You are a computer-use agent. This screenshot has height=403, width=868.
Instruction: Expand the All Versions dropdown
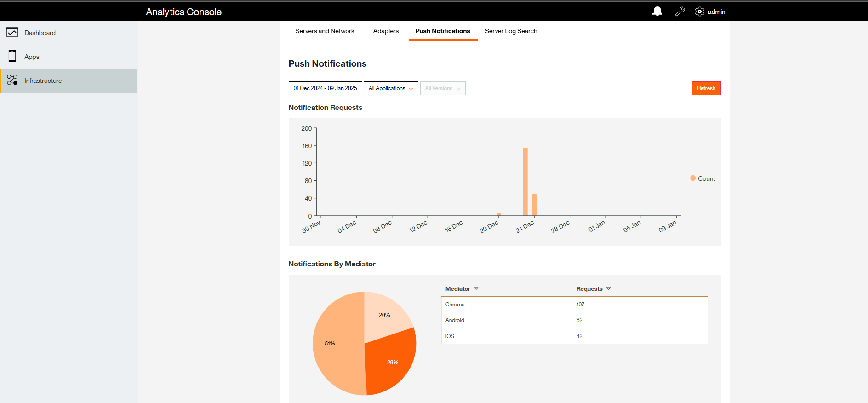click(x=442, y=88)
